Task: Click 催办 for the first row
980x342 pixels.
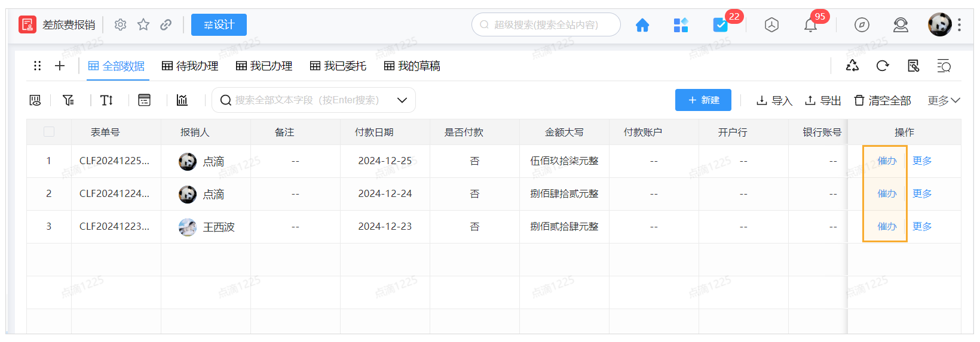Action: (887, 161)
